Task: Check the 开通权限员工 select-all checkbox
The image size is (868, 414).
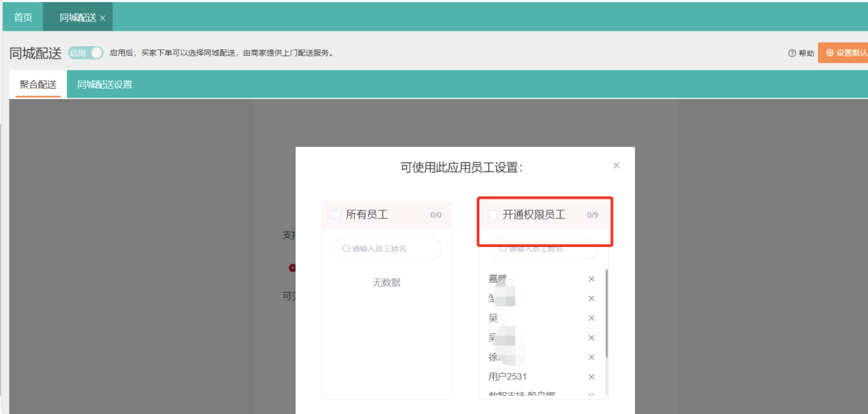Action: click(x=493, y=215)
